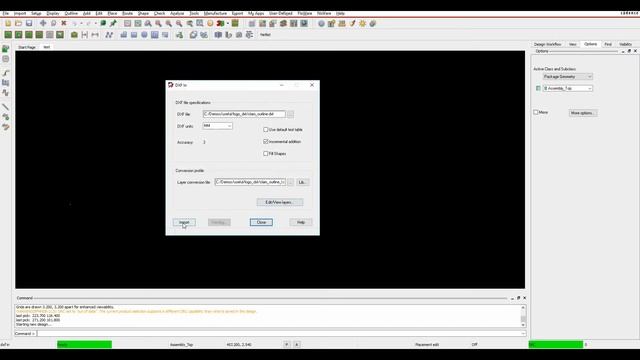The height and width of the screenshot is (360, 640).
Task: Close the Options panel with its X icon
Action: pos(635,51)
